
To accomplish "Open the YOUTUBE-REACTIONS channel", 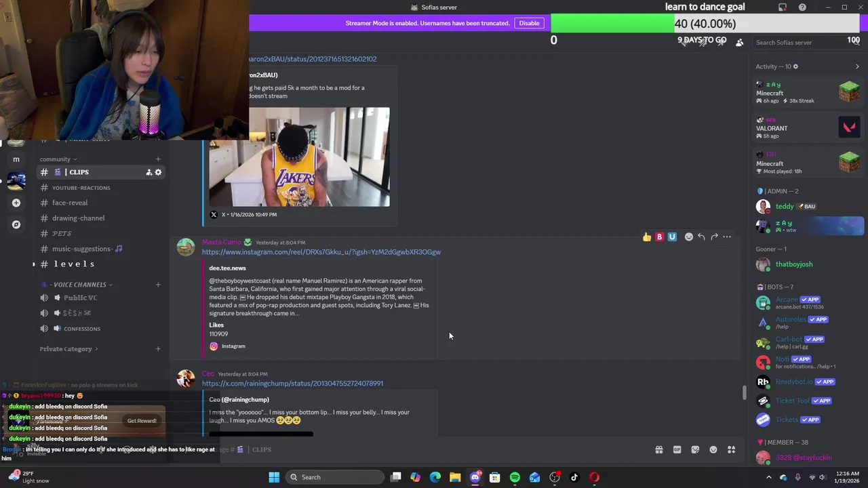I will coord(101,188).
